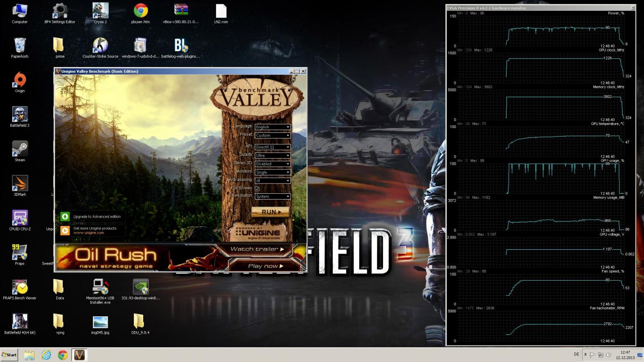The width and height of the screenshot is (644, 362).
Task: Run Memtest86+ USB Installer.exe
Action: (x=100, y=291)
